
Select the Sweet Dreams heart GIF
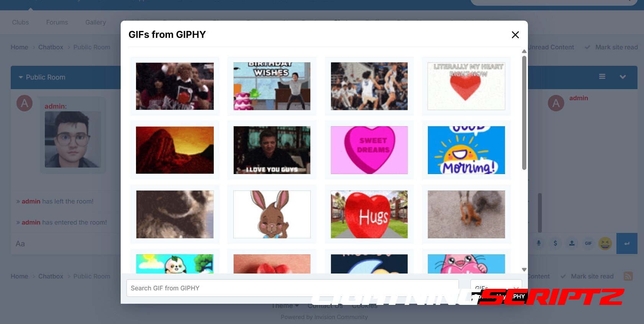pyautogui.click(x=369, y=150)
